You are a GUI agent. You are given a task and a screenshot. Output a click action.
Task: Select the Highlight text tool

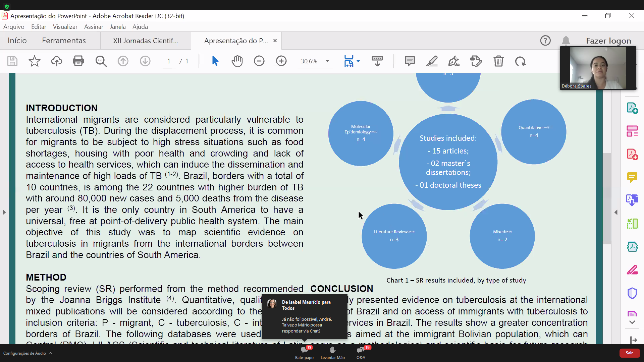[x=432, y=61]
